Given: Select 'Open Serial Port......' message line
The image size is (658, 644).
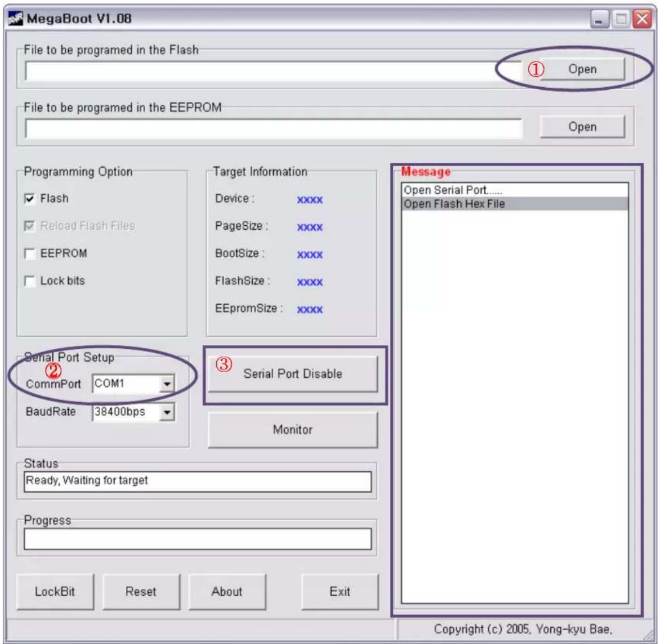Looking at the screenshot, I should pos(515,190).
